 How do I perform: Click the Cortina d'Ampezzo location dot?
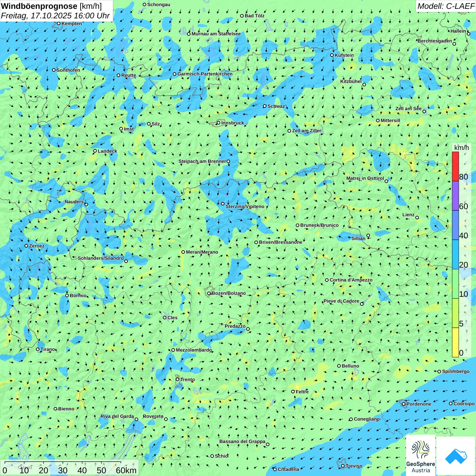(x=327, y=280)
